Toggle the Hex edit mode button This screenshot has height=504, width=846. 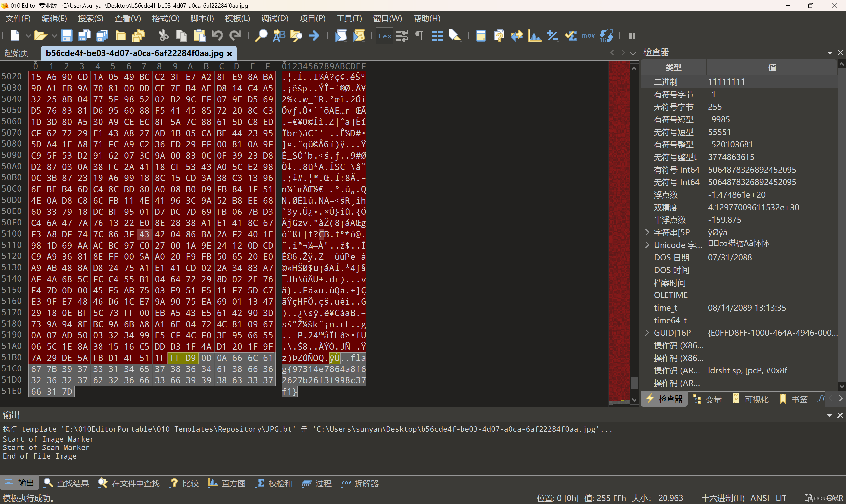[x=384, y=35]
